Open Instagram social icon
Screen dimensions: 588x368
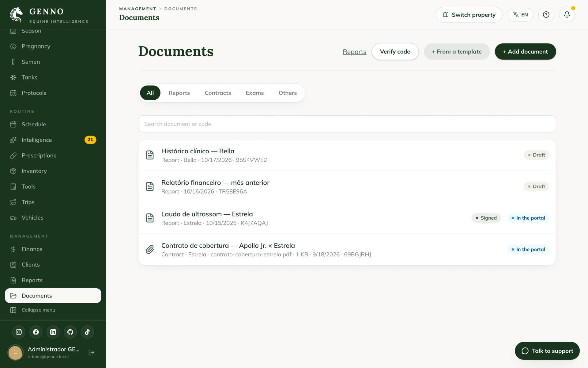pyautogui.click(x=19, y=332)
